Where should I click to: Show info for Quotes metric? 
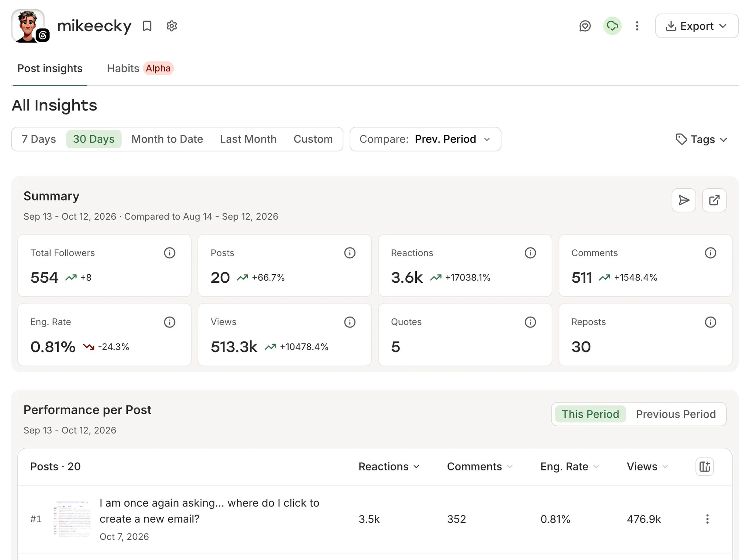point(530,322)
